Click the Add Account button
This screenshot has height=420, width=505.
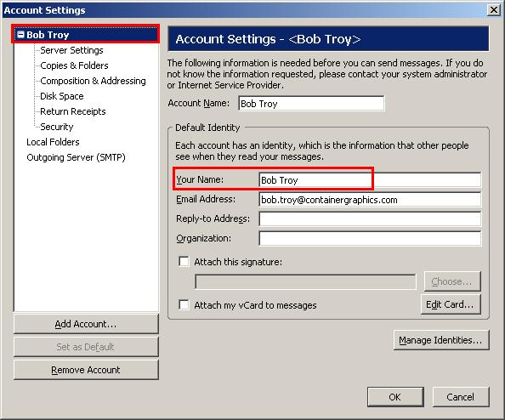[x=86, y=324]
